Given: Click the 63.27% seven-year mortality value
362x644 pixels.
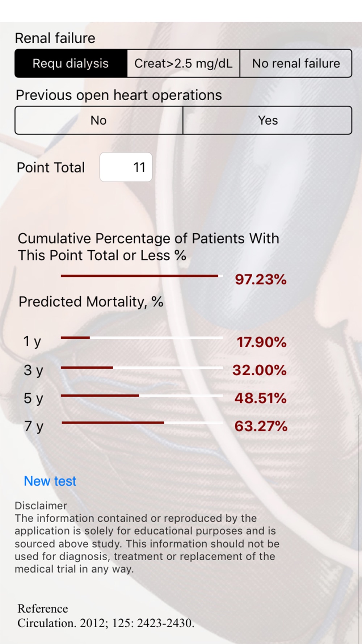Looking at the screenshot, I should coord(261,426).
